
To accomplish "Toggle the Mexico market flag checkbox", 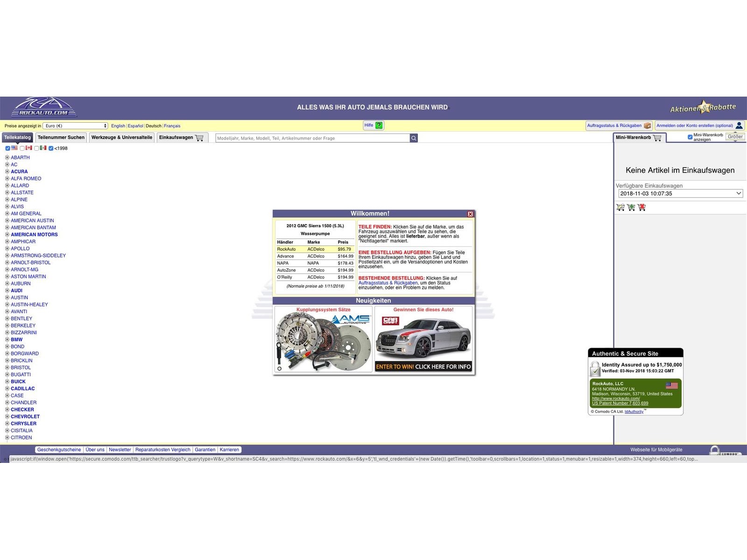I will (36, 148).
